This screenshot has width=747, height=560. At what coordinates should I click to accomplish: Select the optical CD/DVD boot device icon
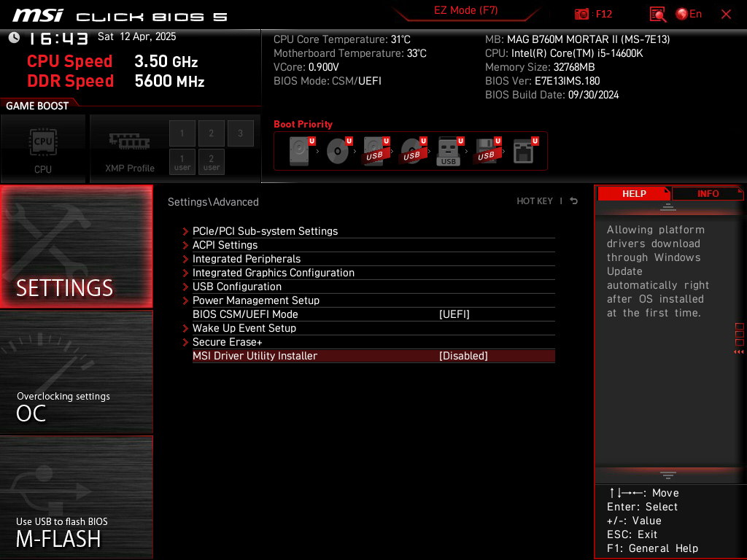tap(339, 151)
